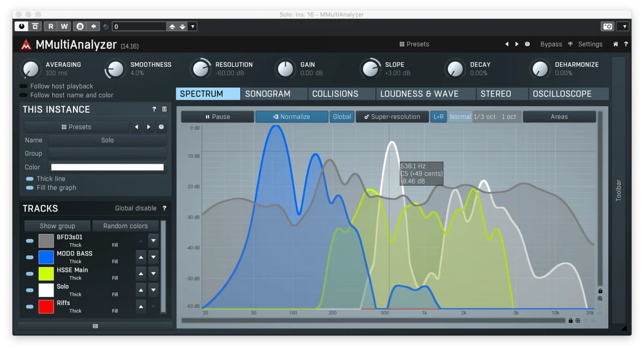This screenshot has height=350, width=644.
Task: Click the empty Group field
Action: click(x=107, y=153)
